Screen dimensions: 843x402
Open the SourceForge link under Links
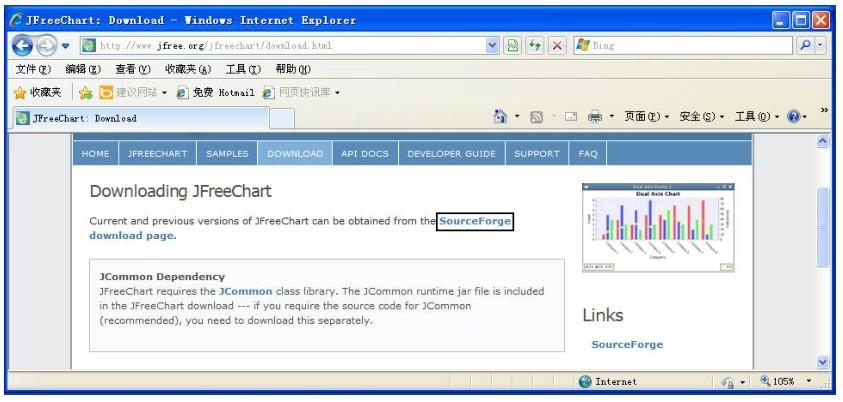point(627,344)
